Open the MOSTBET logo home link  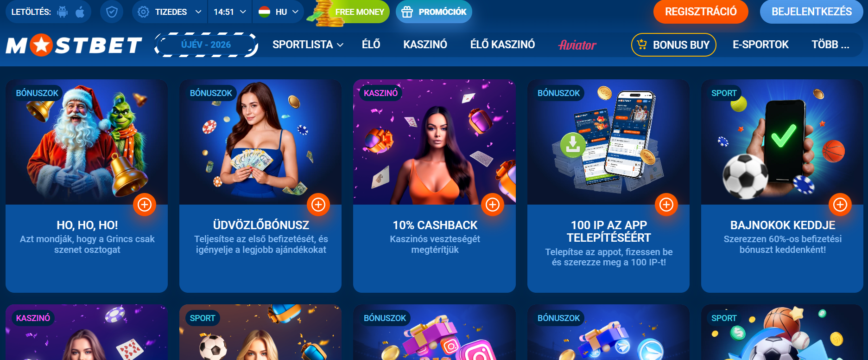74,45
